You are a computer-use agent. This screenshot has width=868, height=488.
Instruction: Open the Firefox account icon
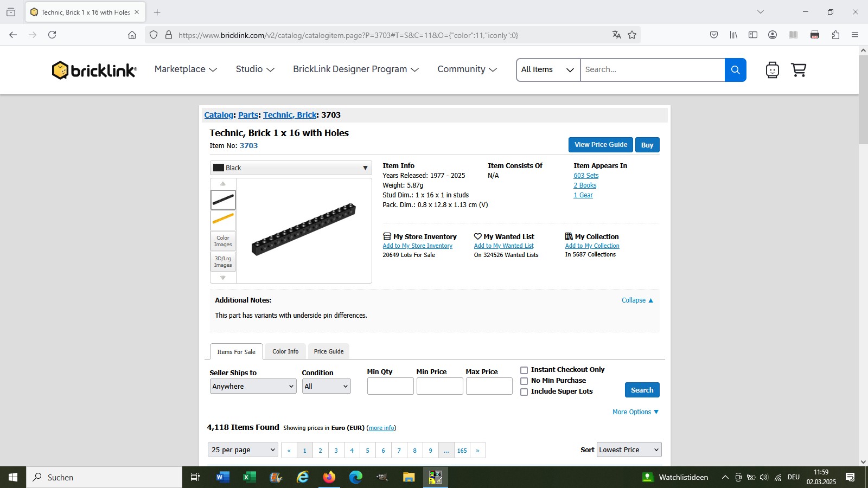click(773, 35)
